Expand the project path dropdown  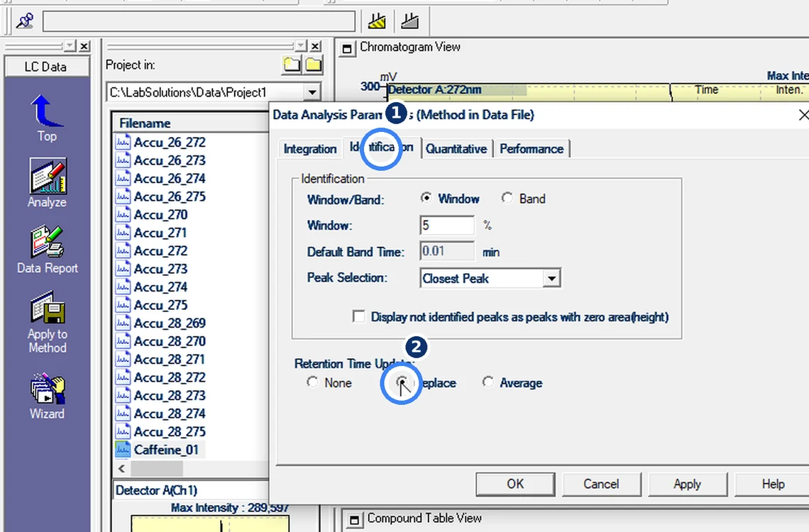tap(312, 93)
